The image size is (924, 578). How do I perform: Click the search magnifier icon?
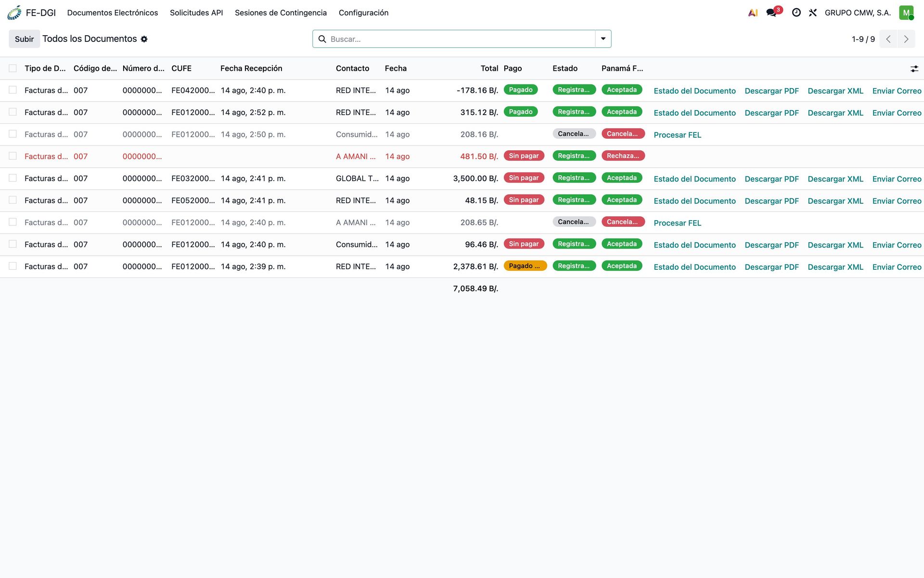pos(322,39)
